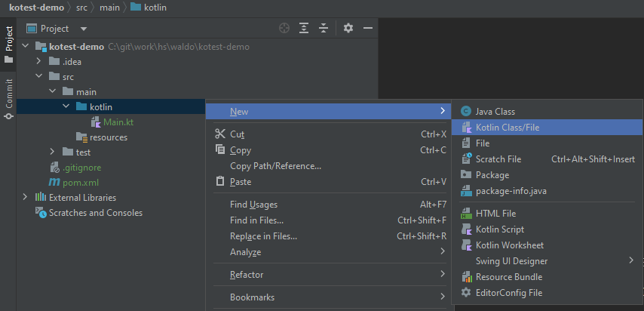Viewport: 644px width, 311px height.
Task: Select File in the New submenu
Action: pyautogui.click(x=547, y=143)
